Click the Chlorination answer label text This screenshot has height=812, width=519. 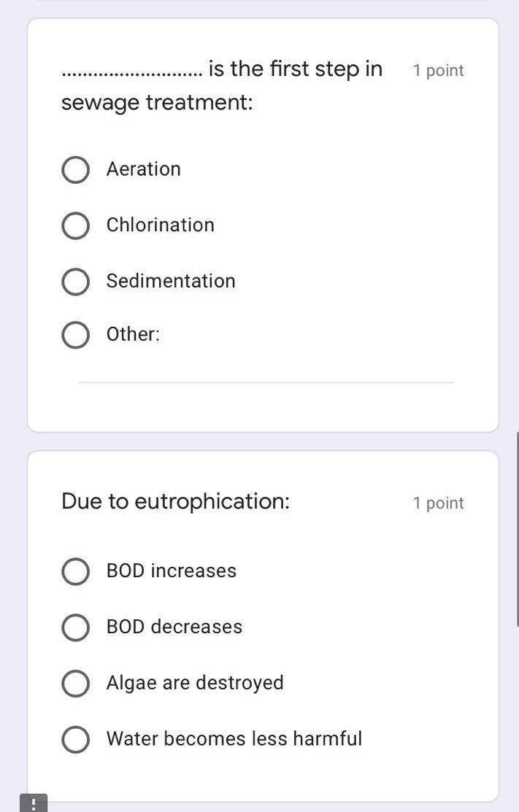pyautogui.click(x=160, y=225)
